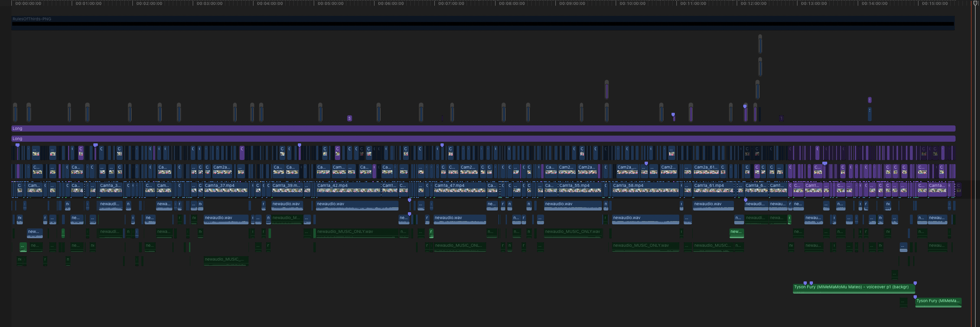Select the Cam1a_42.mp4 video clip

point(348,190)
